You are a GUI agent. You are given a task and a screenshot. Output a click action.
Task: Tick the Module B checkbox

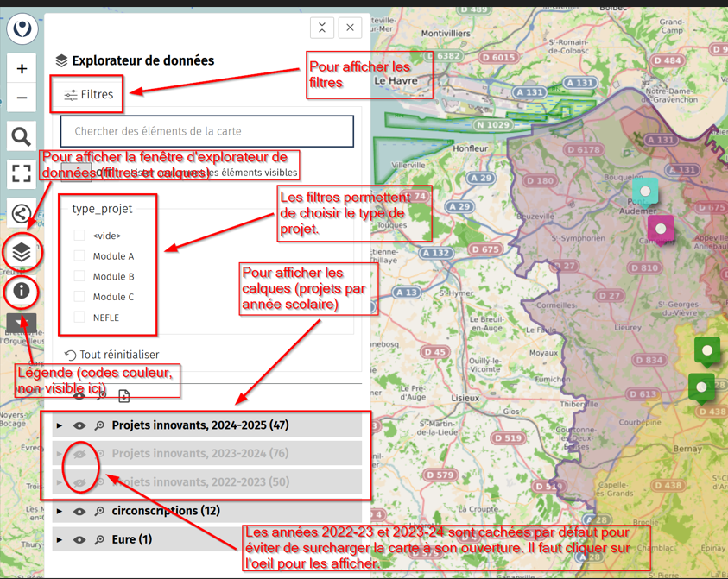(x=79, y=276)
